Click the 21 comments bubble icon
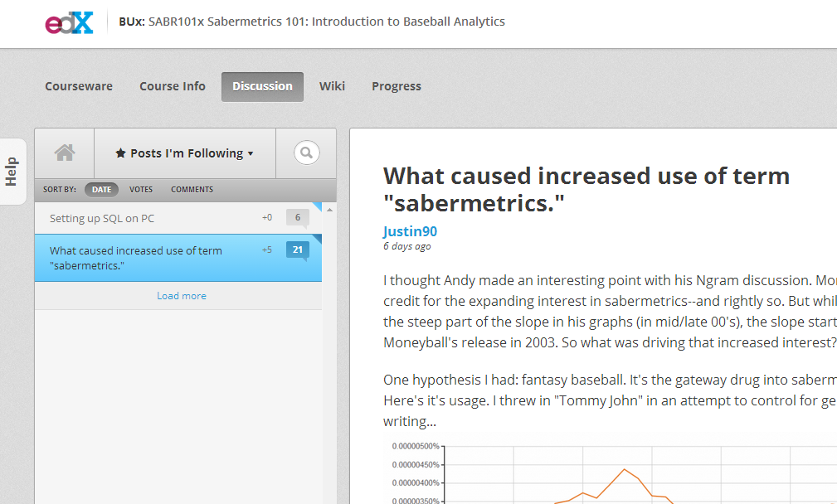837x504 pixels. click(298, 250)
